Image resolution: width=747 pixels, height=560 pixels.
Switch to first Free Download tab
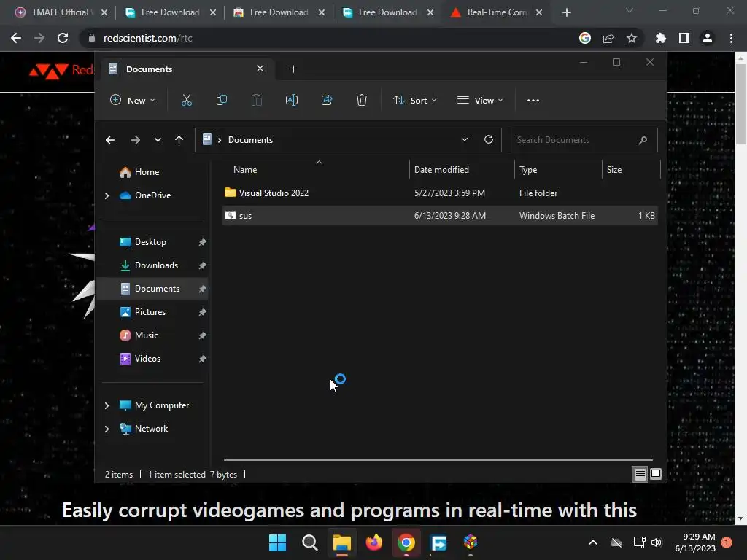click(169, 12)
